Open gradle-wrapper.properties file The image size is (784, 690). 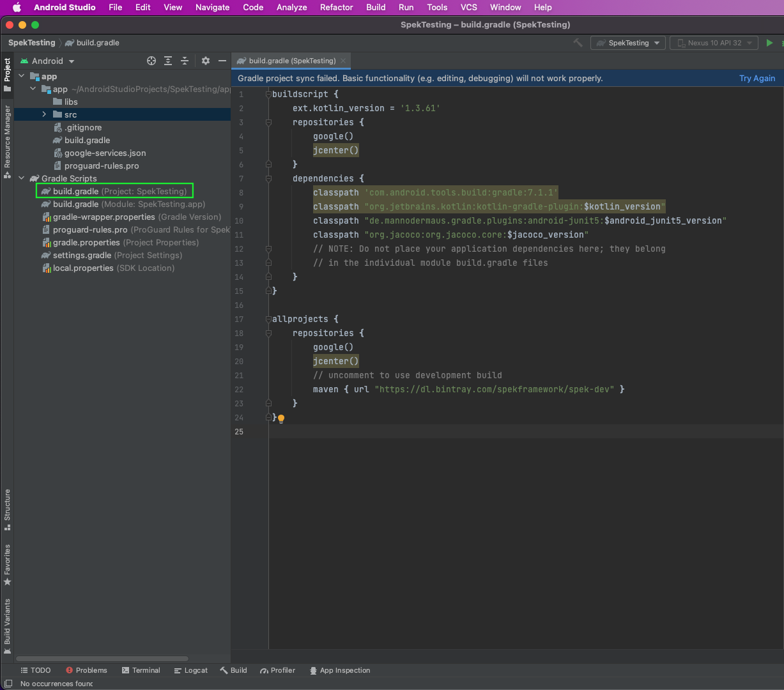132,217
